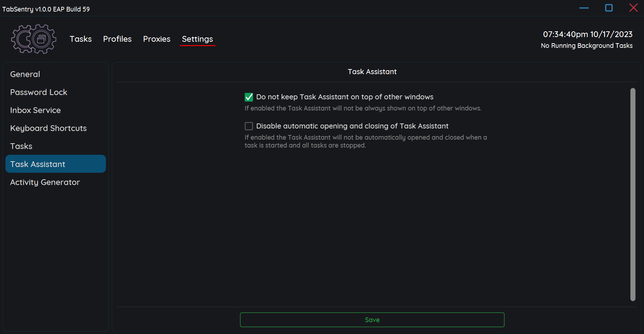Open the Profiles section
The width and height of the screenshot is (644, 334).
pos(117,39)
